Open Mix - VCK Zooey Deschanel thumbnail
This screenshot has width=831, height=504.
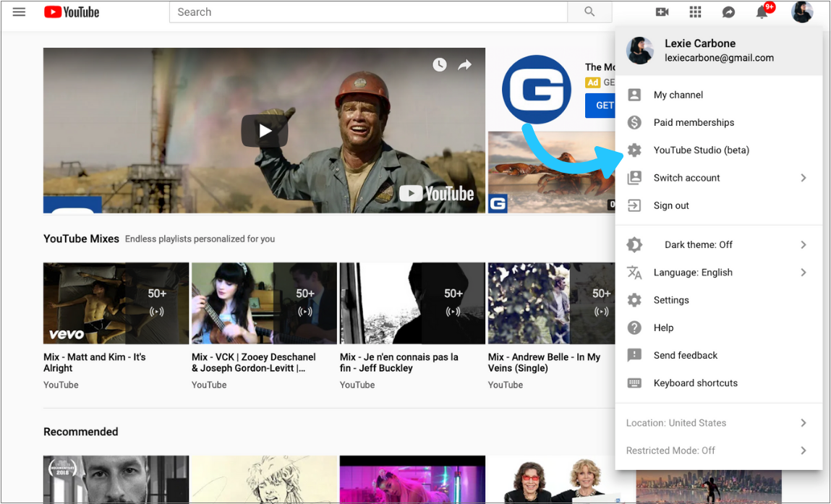[x=264, y=303]
